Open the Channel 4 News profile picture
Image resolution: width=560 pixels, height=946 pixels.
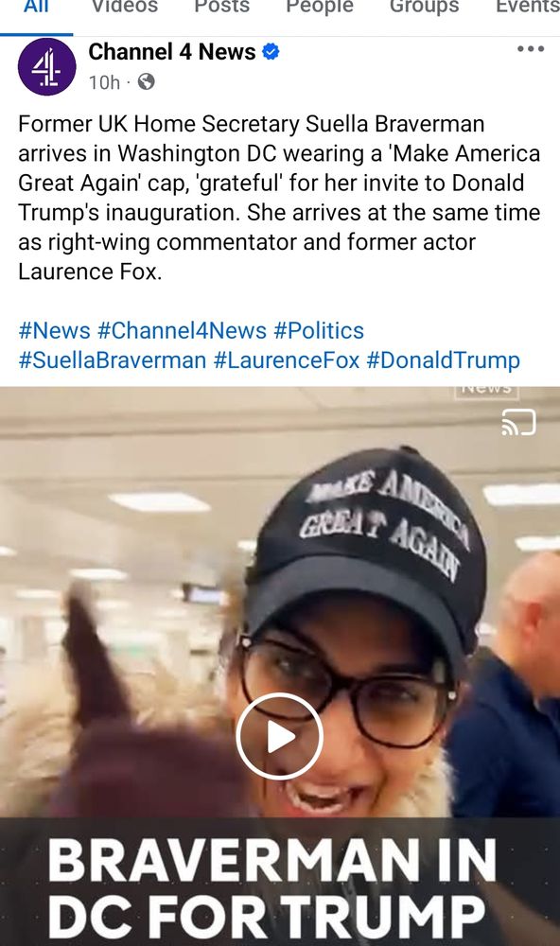(x=47, y=66)
